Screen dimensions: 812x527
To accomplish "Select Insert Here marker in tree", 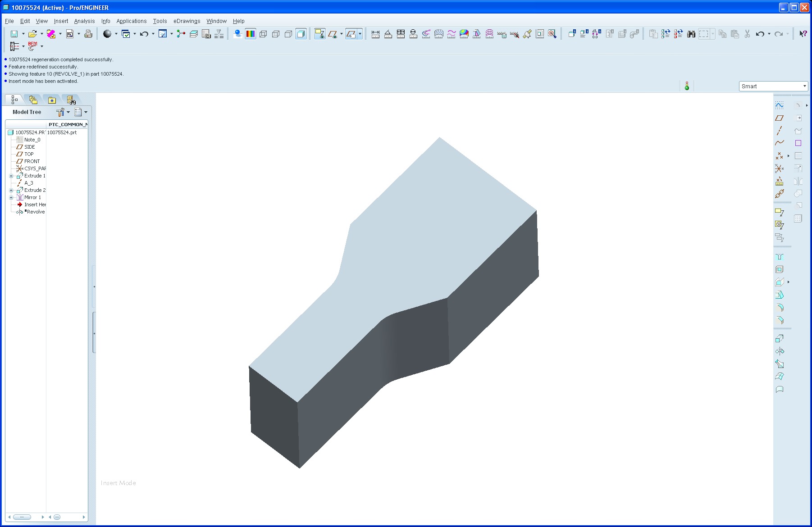I will click(32, 204).
